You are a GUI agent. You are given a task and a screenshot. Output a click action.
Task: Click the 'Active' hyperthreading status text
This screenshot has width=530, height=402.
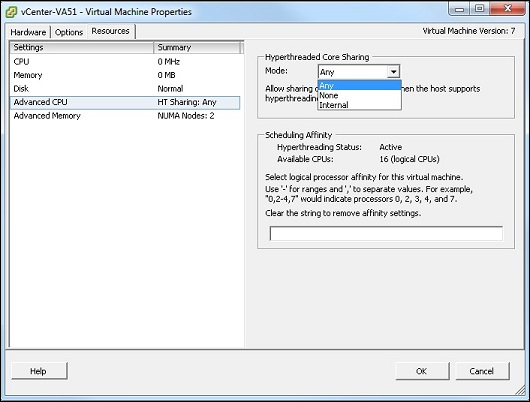391,147
